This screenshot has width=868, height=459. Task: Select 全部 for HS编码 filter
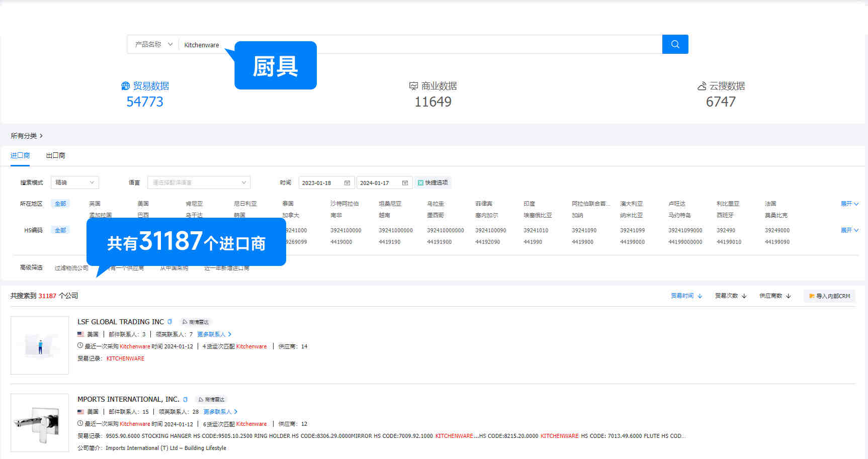pos(60,230)
